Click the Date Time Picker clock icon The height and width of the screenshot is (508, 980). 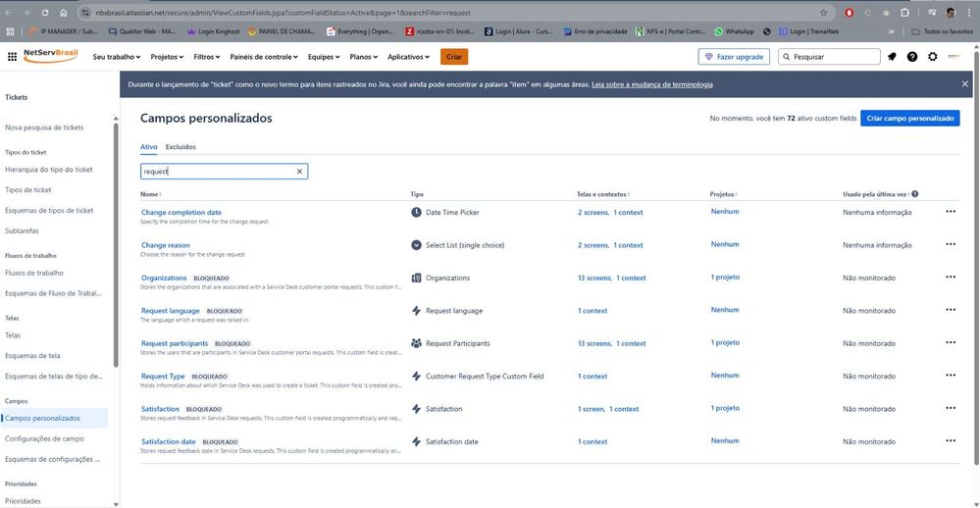pyautogui.click(x=416, y=213)
